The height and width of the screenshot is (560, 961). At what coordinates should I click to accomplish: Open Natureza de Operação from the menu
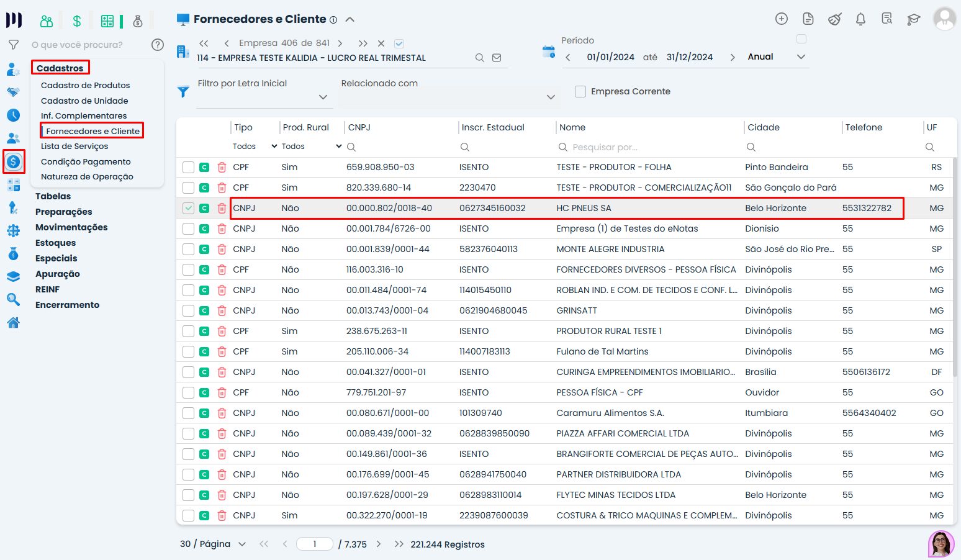pos(87,176)
